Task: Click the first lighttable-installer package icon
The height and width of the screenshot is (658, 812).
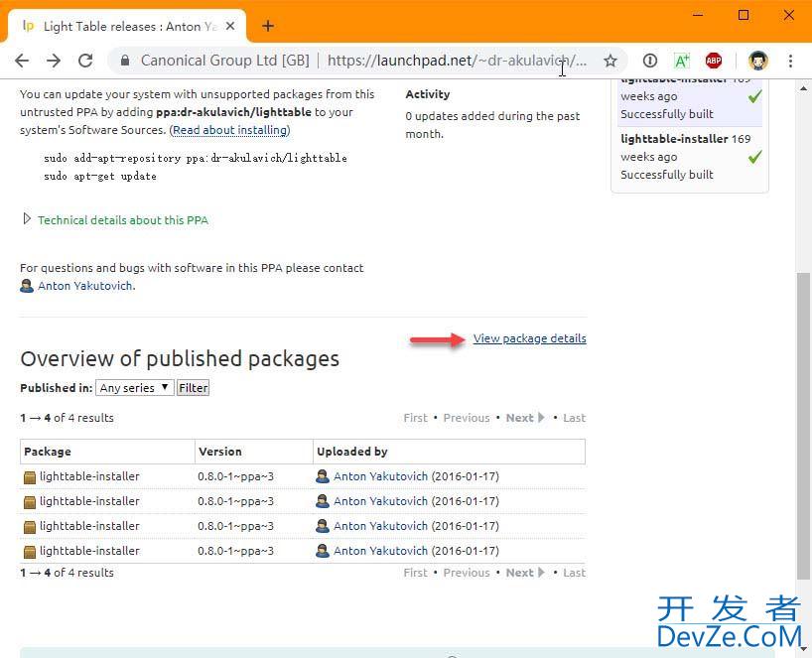Action: coord(30,476)
